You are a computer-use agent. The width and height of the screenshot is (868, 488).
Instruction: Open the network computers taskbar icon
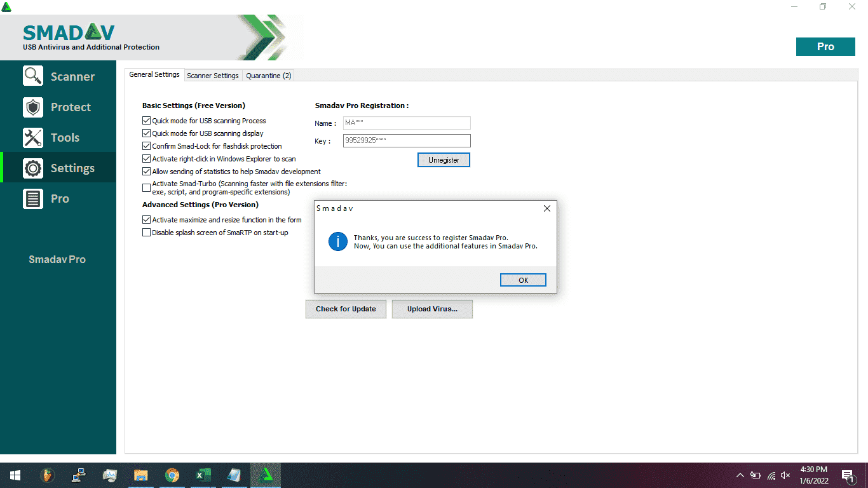78,475
